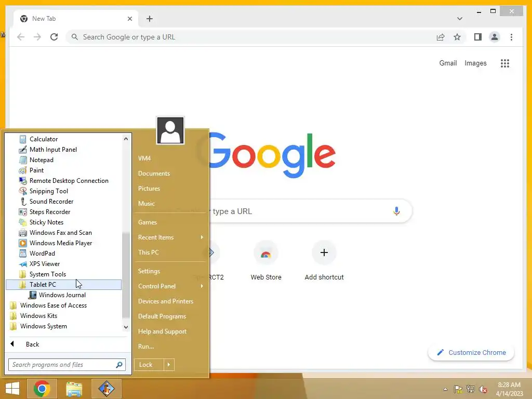
Task: Open the arrow next to Lock button
Action: click(169, 365)
